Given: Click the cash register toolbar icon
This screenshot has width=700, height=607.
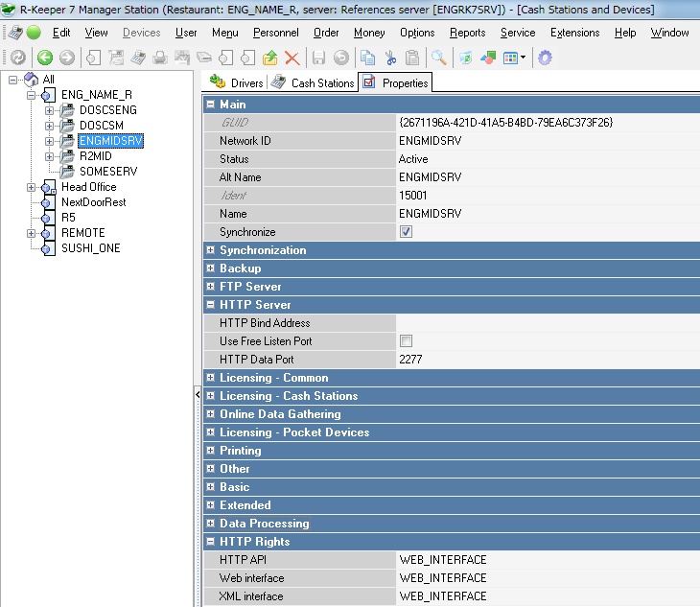Looking at the screenshot, I should click(x=138, y=58).
